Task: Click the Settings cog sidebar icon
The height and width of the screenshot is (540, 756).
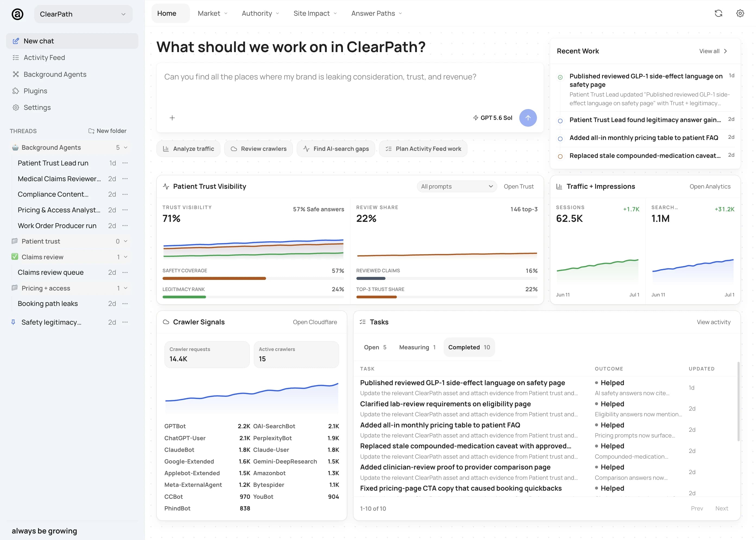Action: coord(16,107)
